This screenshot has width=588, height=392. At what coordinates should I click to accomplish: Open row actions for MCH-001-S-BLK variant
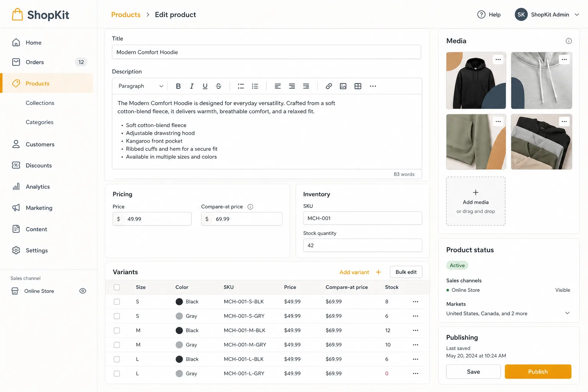pyautogui.click(x=416, y=302)
